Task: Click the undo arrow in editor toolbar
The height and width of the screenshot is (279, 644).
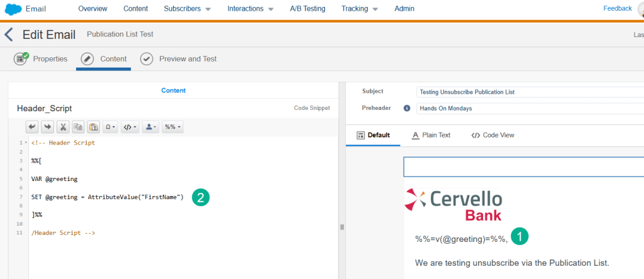Action: pyautogui.click(x=32, y=127)
